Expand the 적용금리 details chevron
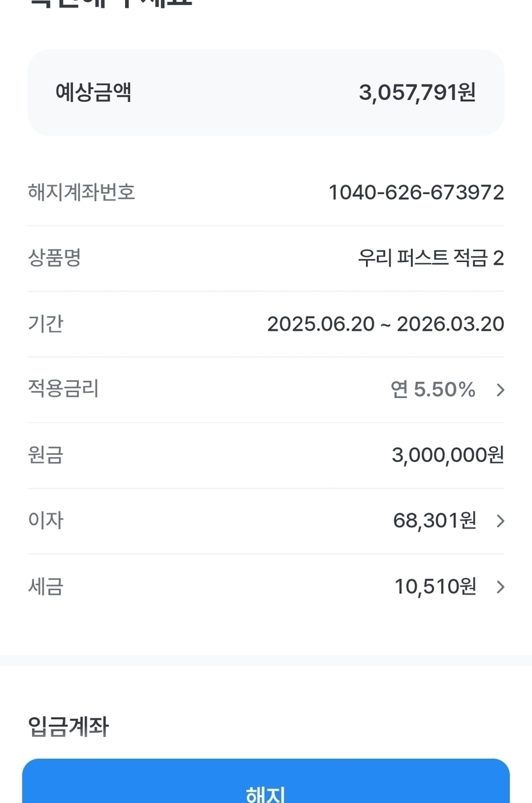 pos(501,390)
